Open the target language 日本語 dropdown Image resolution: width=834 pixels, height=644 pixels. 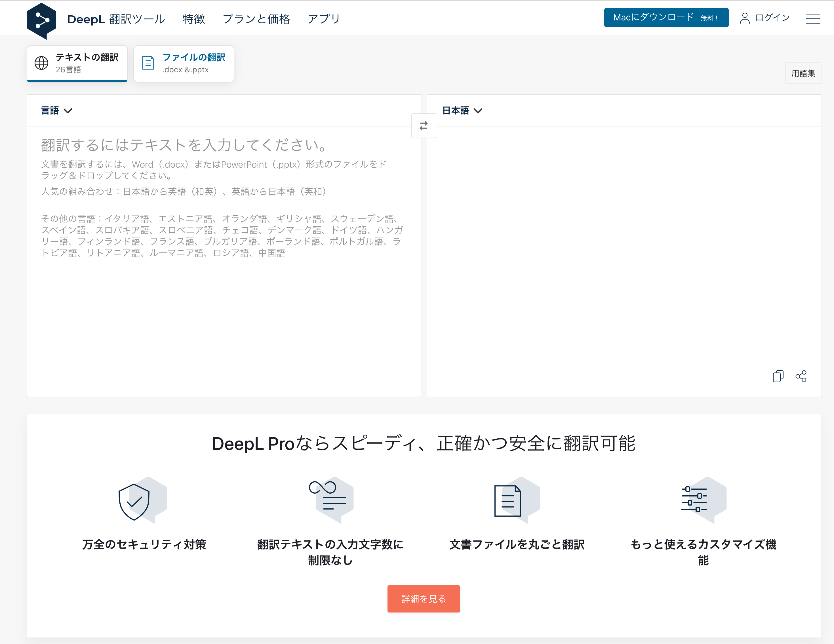click(462, 111)
